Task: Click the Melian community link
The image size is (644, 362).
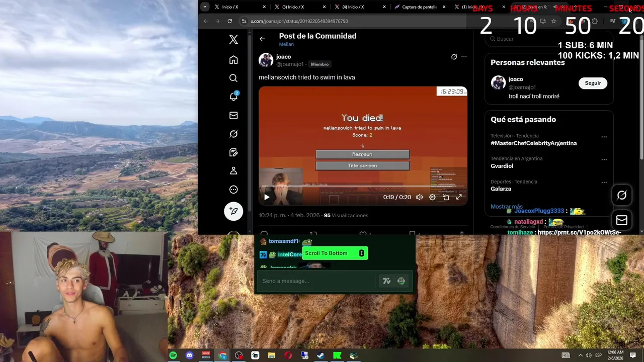Action: point(286,44)
